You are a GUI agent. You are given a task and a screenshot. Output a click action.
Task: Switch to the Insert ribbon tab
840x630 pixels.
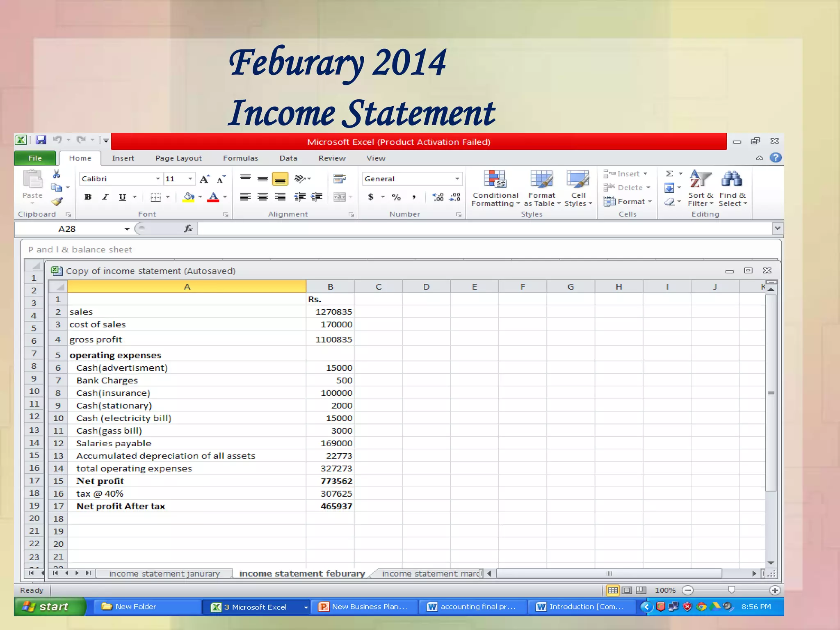tap(123, 158)
